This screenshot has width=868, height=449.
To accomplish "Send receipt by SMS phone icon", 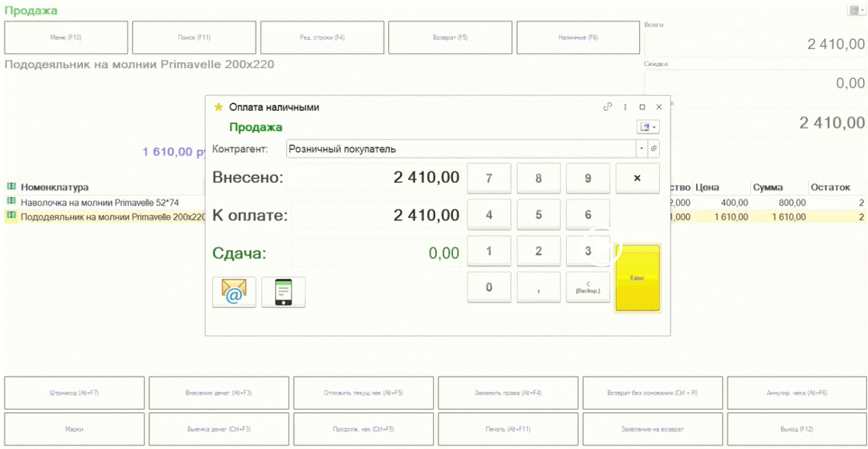I will [x=284, y=293].
